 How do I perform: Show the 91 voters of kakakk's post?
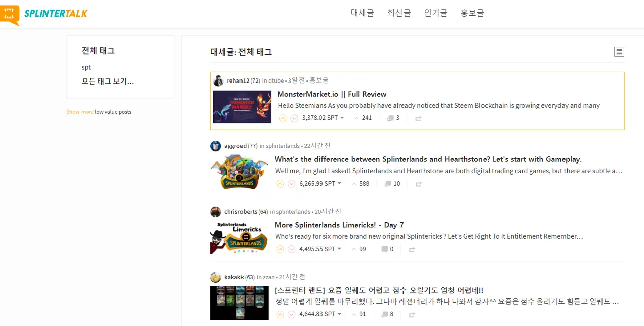pyautogui.click(x=359, y=314)
